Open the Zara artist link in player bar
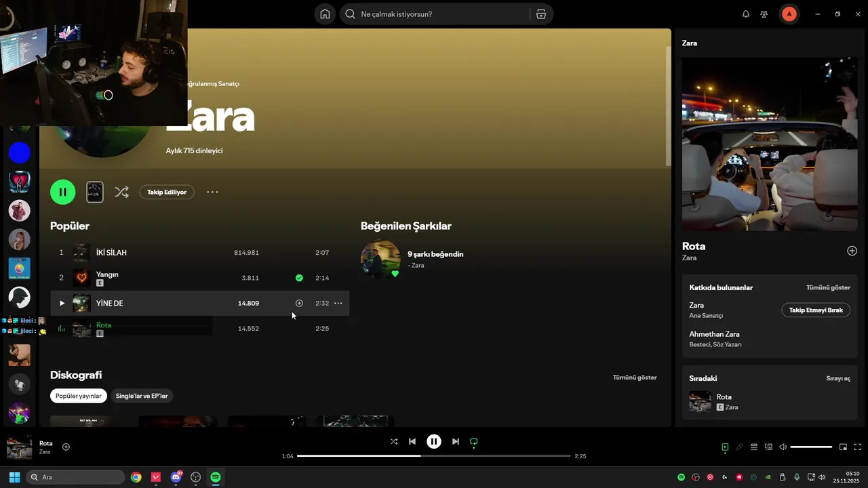Viewport: 868px width, 488px height. click(44, 452)
